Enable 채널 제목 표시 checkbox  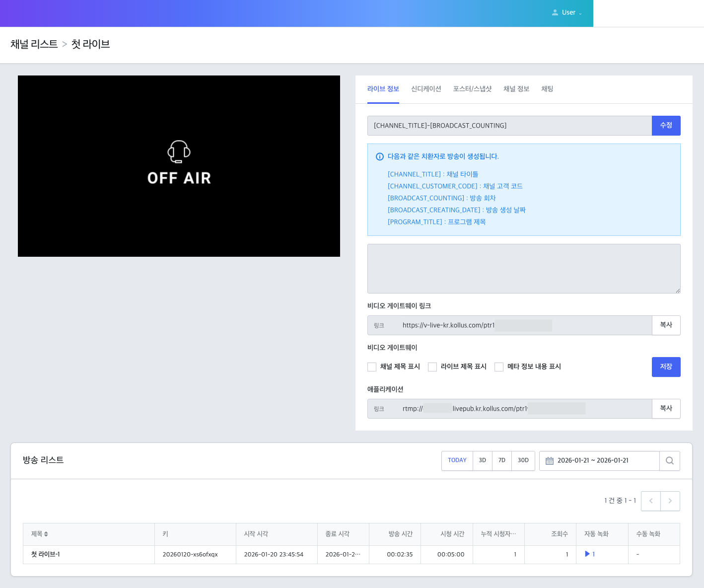[x=372, y=367]
